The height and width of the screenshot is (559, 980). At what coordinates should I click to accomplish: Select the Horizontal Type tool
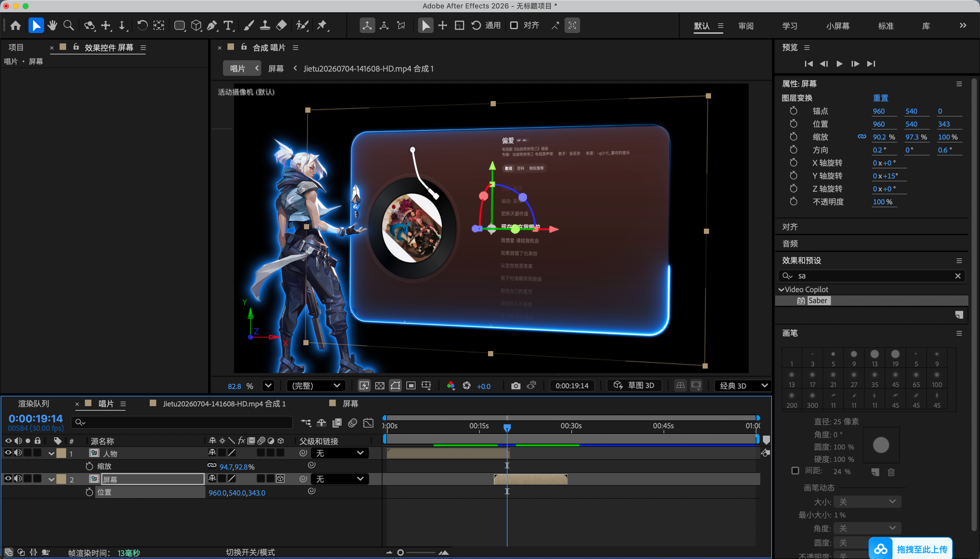click(228, 26)
